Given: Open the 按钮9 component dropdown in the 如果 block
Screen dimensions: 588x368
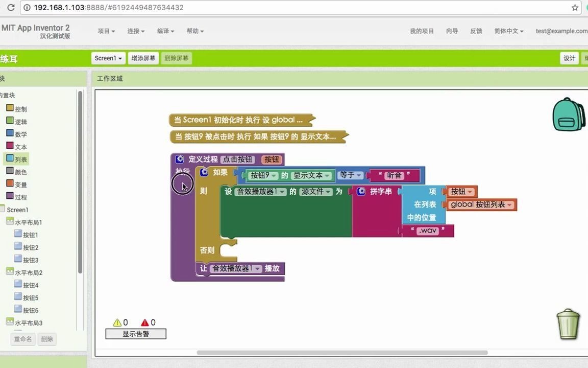Looking at the screenshot, I should pyautogui.click(x=273, y=175).
